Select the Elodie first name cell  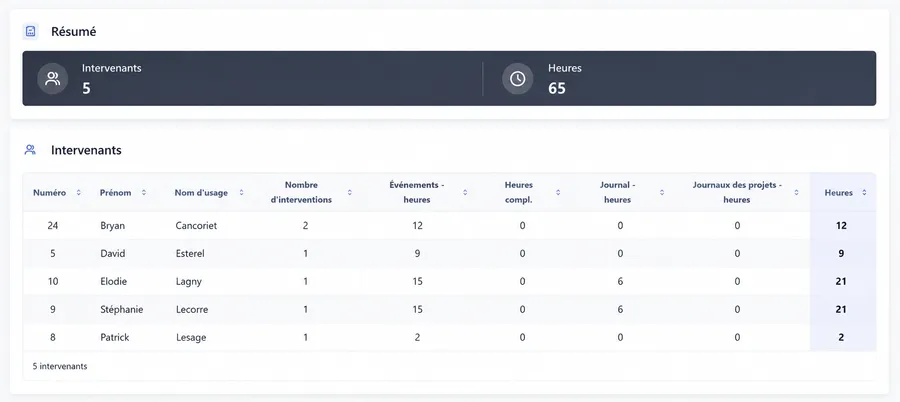pyautogui.click(x=114, y=281)
